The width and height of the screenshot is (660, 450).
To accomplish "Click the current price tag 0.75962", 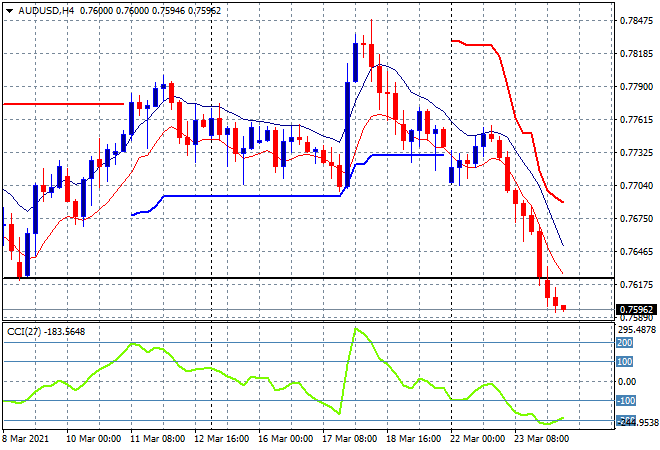I will pyautogui.click(x=634, y=309).
